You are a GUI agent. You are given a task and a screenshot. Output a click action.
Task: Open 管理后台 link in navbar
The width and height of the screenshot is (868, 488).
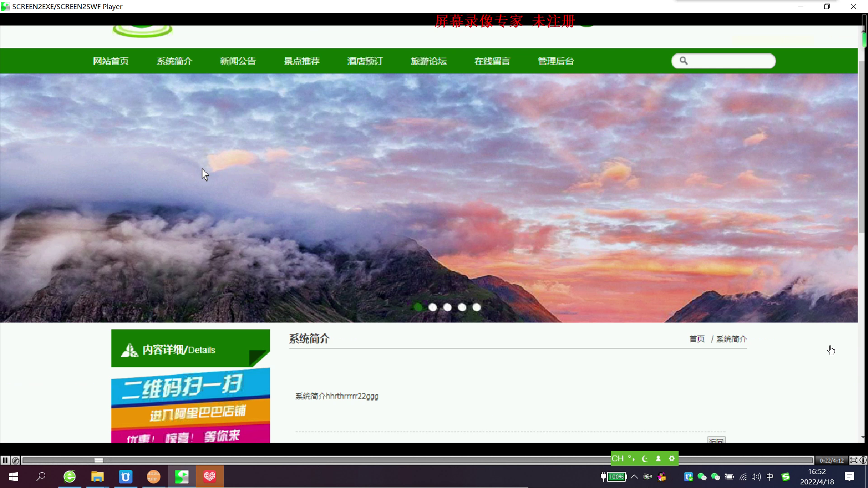point(556,61)
